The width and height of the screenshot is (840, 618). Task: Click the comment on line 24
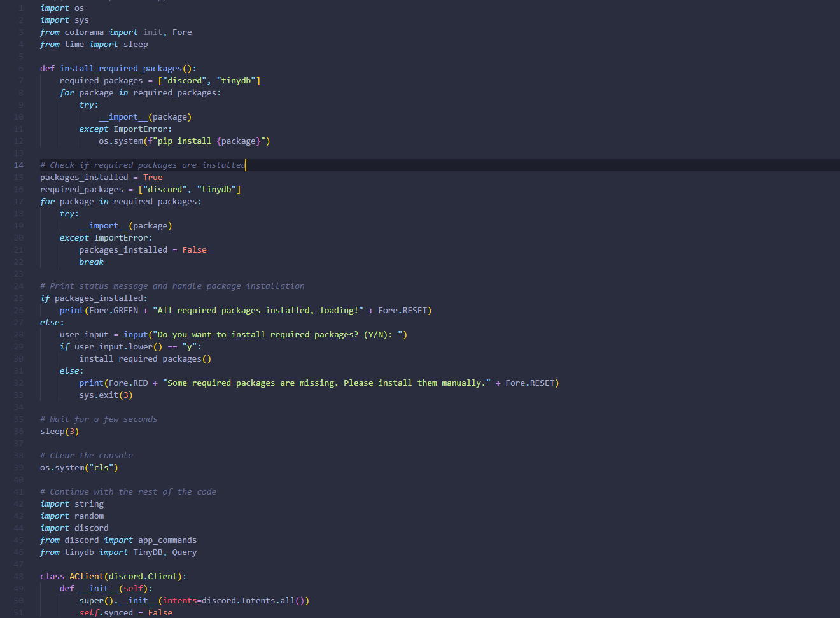pyautogui.click(x=172, y=286)
